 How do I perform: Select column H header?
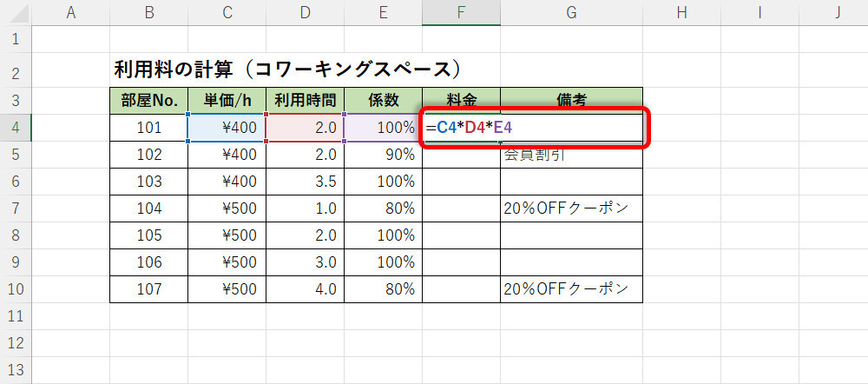pos(681,13)
